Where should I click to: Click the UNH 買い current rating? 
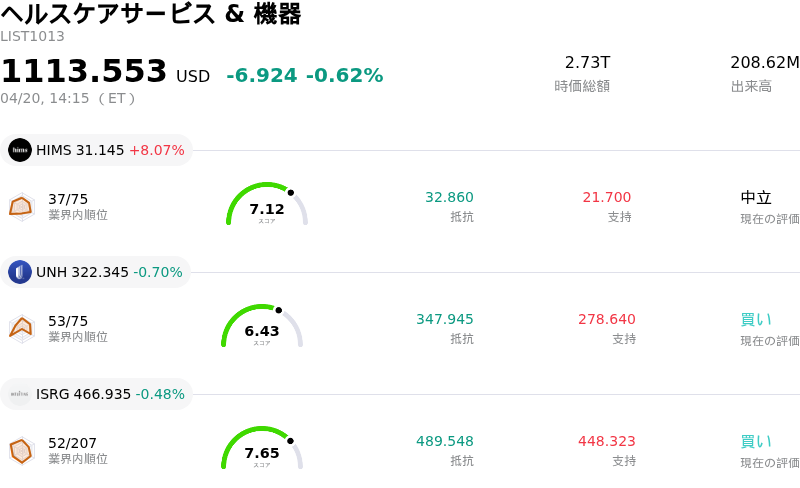756,320
